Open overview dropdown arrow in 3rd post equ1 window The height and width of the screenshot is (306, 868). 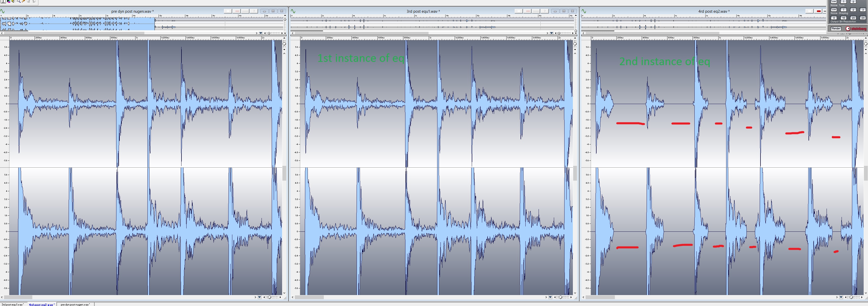[551, 33]
